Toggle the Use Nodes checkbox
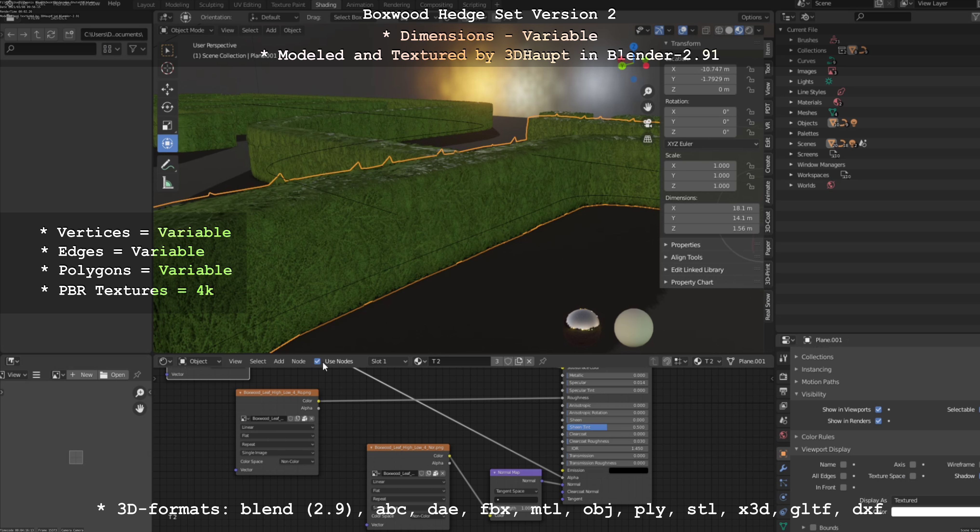Screen dimensions: 980x532 [317, 361]
